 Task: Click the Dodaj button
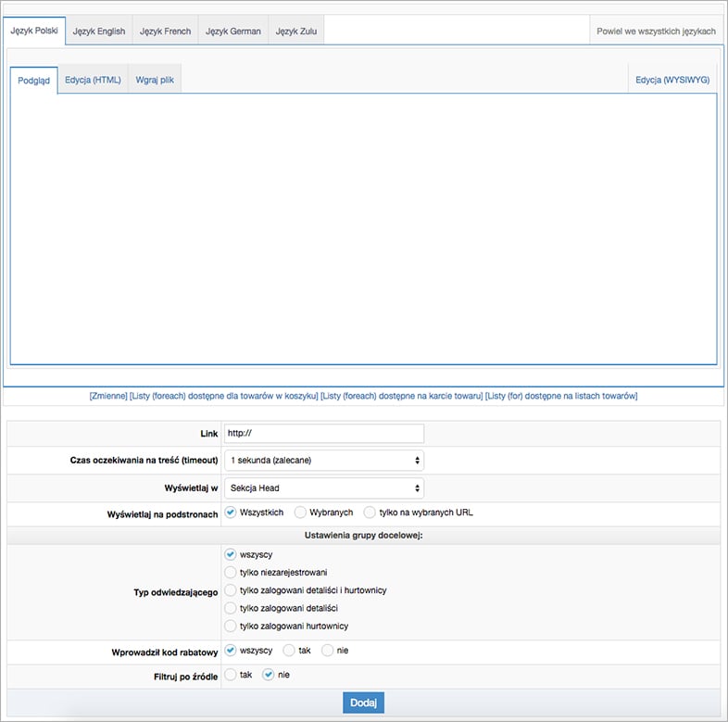363,703
